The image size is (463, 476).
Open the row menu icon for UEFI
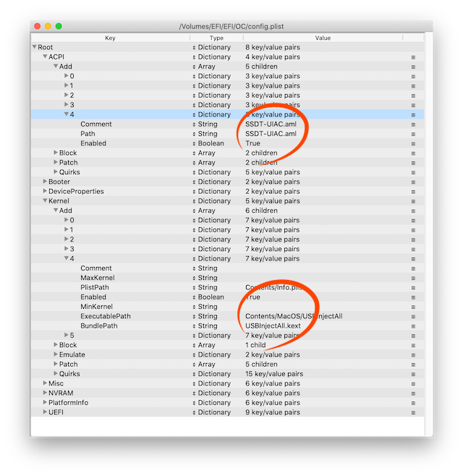click(413, 412)
